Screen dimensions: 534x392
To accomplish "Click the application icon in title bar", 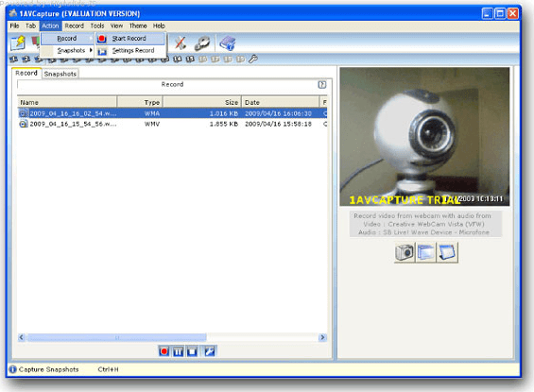I will tap(13, 13).
